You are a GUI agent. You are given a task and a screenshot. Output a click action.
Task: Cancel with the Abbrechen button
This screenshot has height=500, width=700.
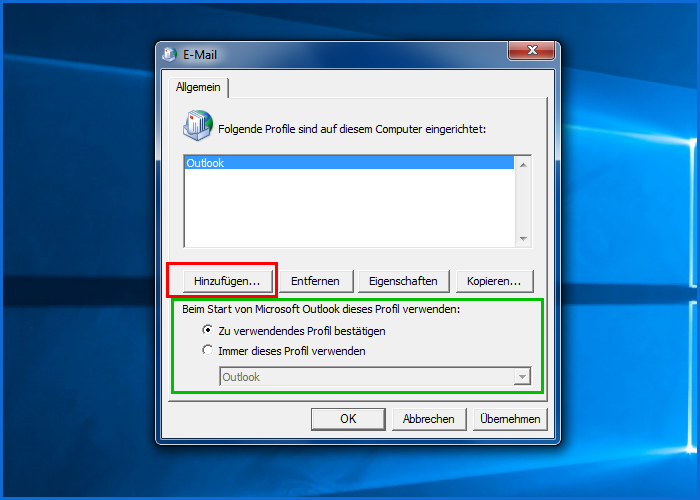[429, 419]
